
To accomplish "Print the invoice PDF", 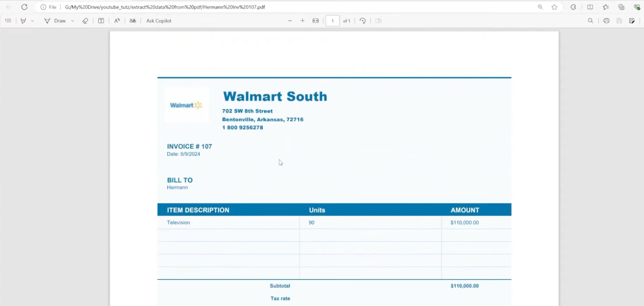I will pyautogui.click(x=606, y=21).
